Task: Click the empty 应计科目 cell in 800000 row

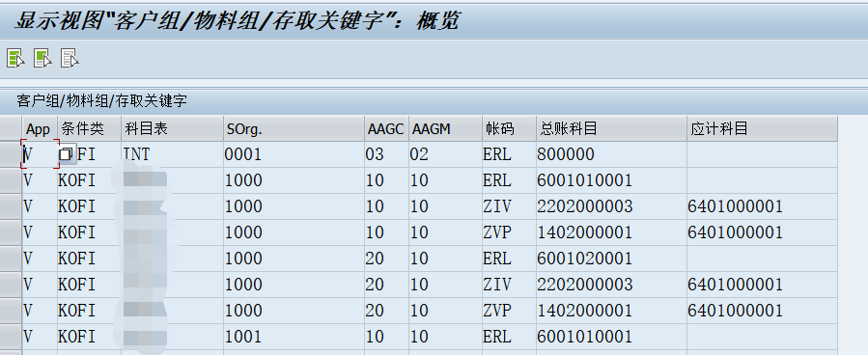Action: click(762, 154)
